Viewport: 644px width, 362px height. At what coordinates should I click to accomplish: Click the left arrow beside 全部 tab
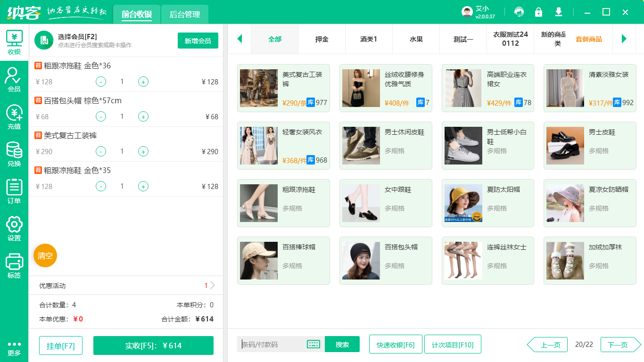click(x=239, y=39)
